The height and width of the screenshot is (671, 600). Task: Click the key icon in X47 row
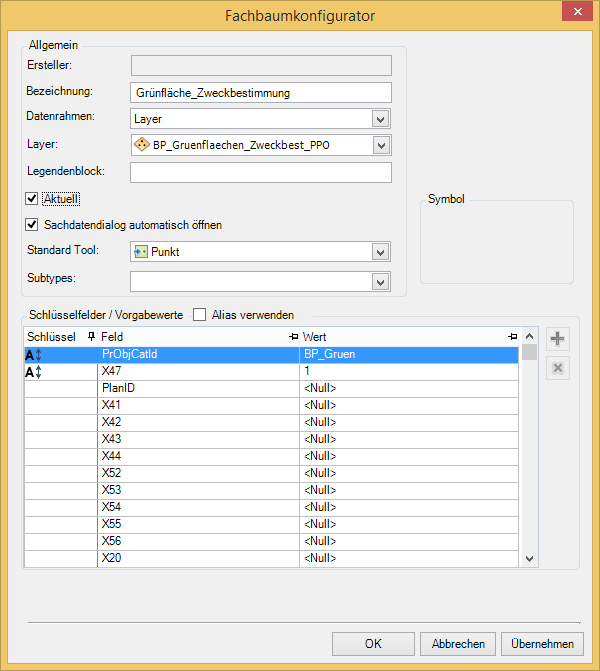(34, 371)
